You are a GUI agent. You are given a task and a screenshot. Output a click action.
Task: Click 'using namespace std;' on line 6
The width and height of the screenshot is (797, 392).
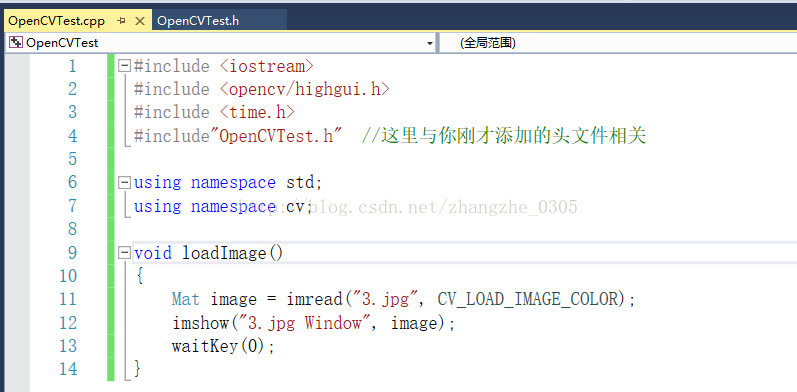point(228,183)
